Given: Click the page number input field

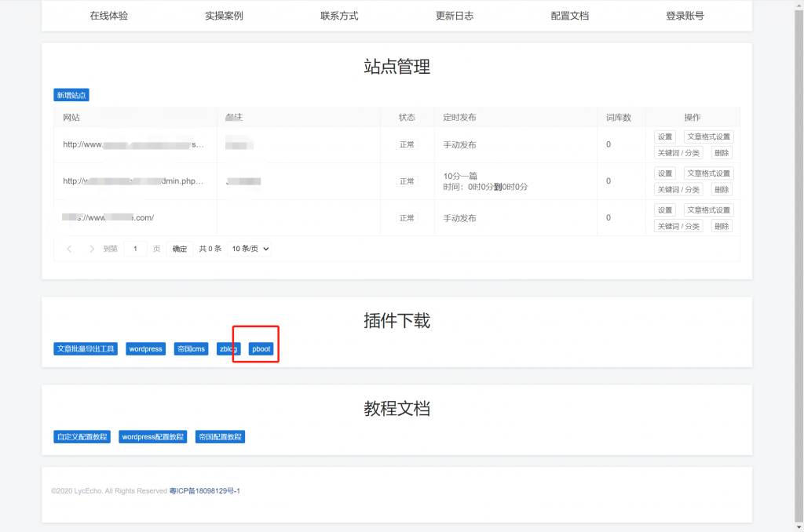Looking at the screenshot, I should (x=135, y=249).
